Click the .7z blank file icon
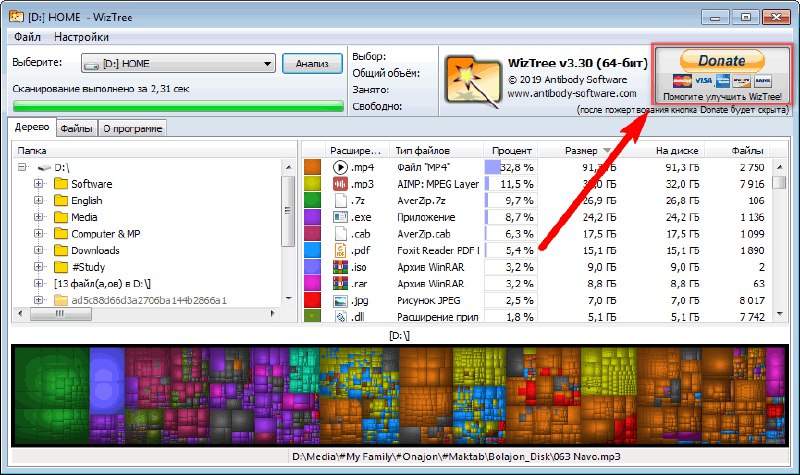 pyautogui.click(x=340, y=201)
